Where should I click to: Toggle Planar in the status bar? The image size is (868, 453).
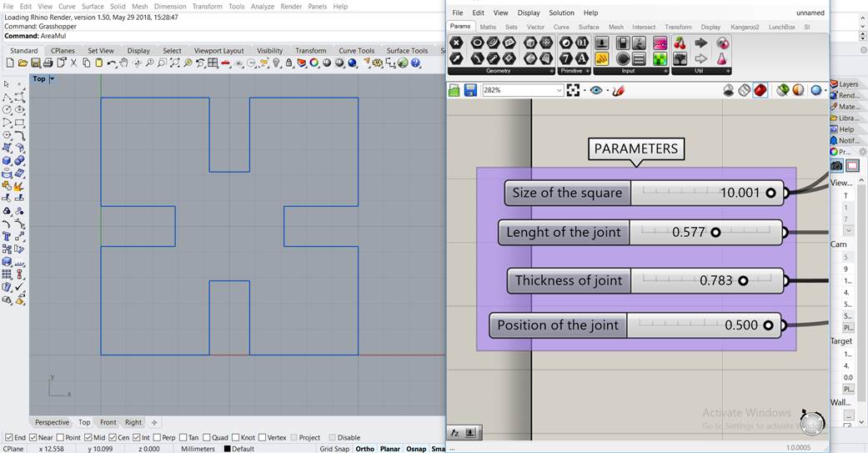(x=390, y=449)
